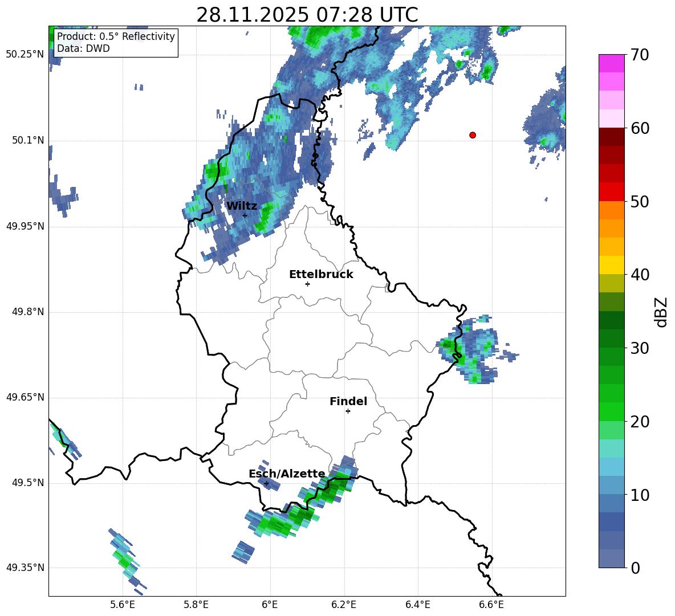Click the 30 tick on colorbar

click(639, 348)
